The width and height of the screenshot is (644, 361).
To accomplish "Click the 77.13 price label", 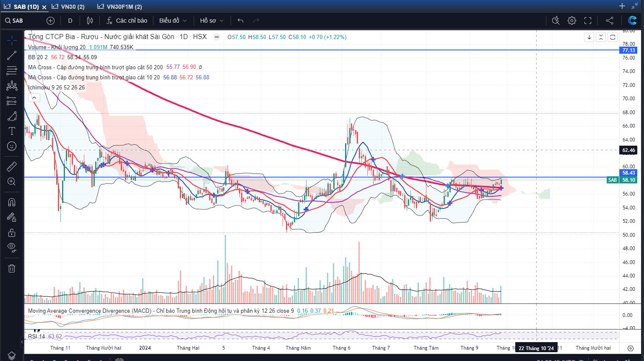I will (x=628, y=50).
